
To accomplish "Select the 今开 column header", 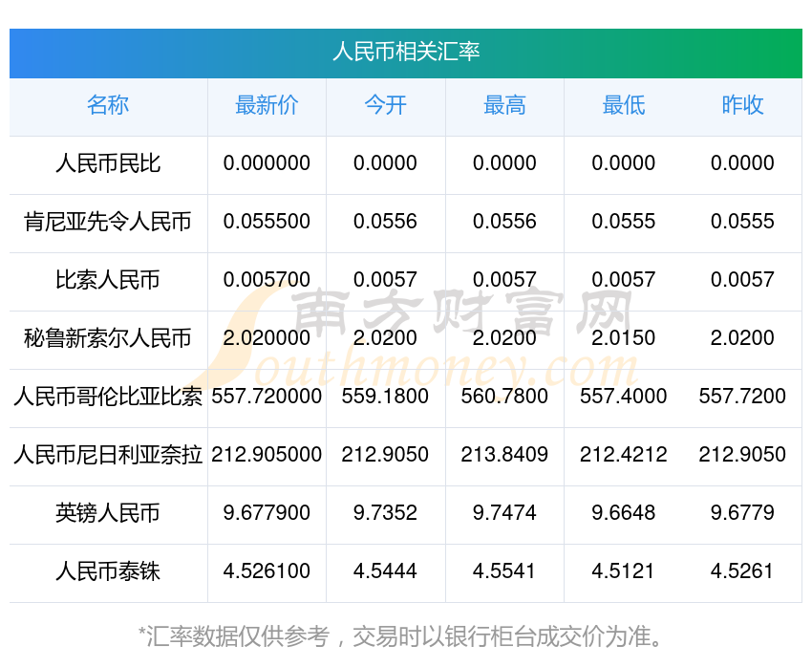I will point(385,105).
